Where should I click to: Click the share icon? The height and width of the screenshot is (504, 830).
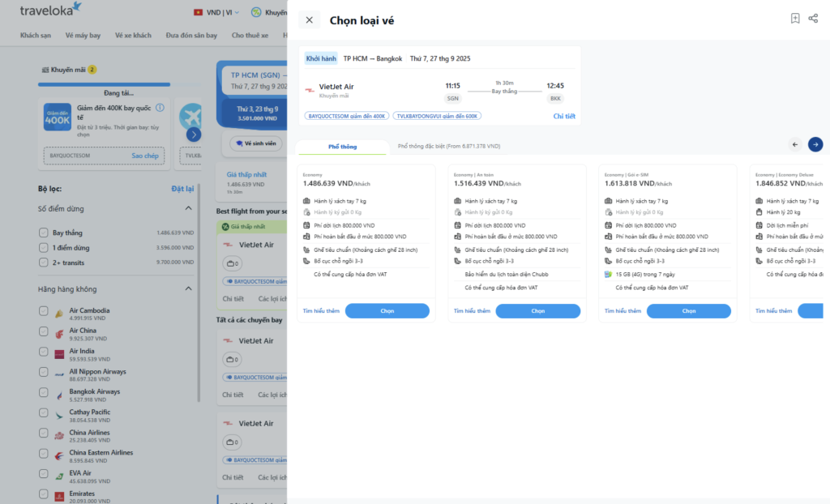coord(813,19)
